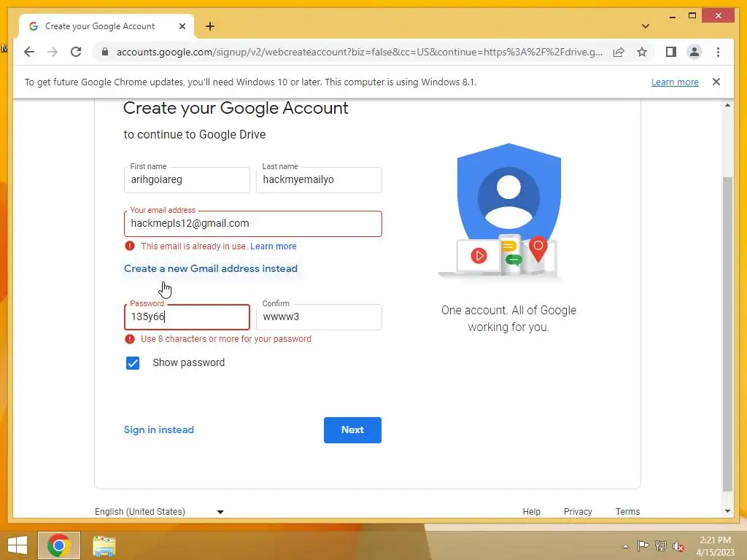Viewport: 747px width, 560px height.
Task: Click the password error alert icon
Action: click(x=130, y=339)
